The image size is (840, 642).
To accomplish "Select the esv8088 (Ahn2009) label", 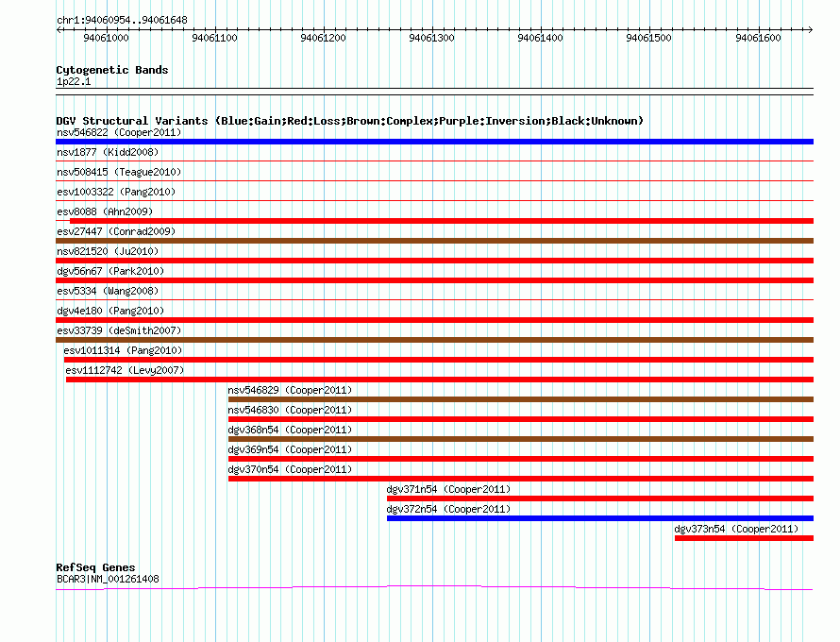I will 105,211.
